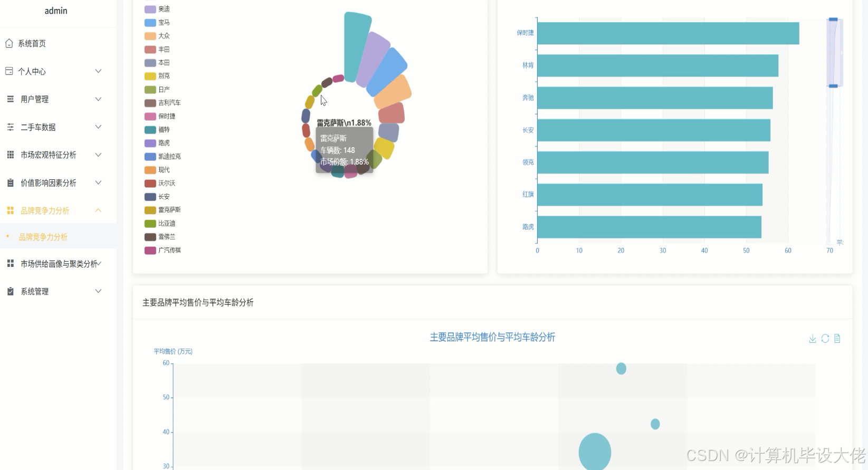Open the 系统首页 menu item
The width and height of the screenshot is (868, 470).
(58, 43)
